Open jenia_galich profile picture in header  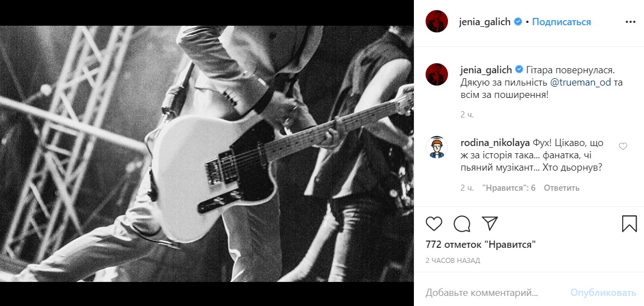(x=437, y=21)
